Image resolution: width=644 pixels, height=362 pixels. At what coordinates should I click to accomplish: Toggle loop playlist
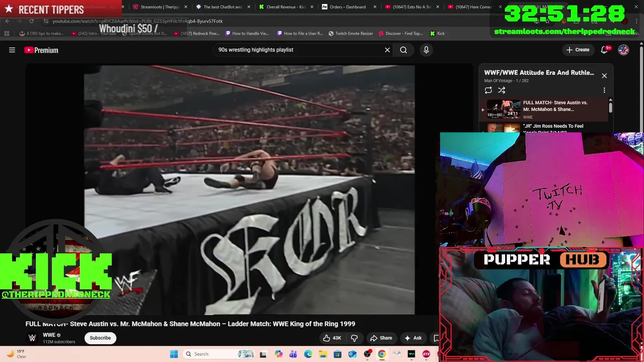pyautogui.click(x=488, y=90)
